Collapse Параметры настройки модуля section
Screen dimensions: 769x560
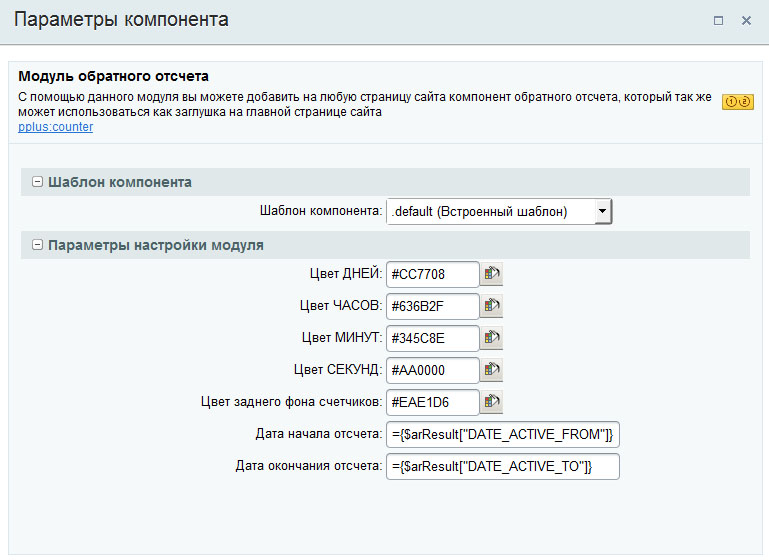coord(37,245)
